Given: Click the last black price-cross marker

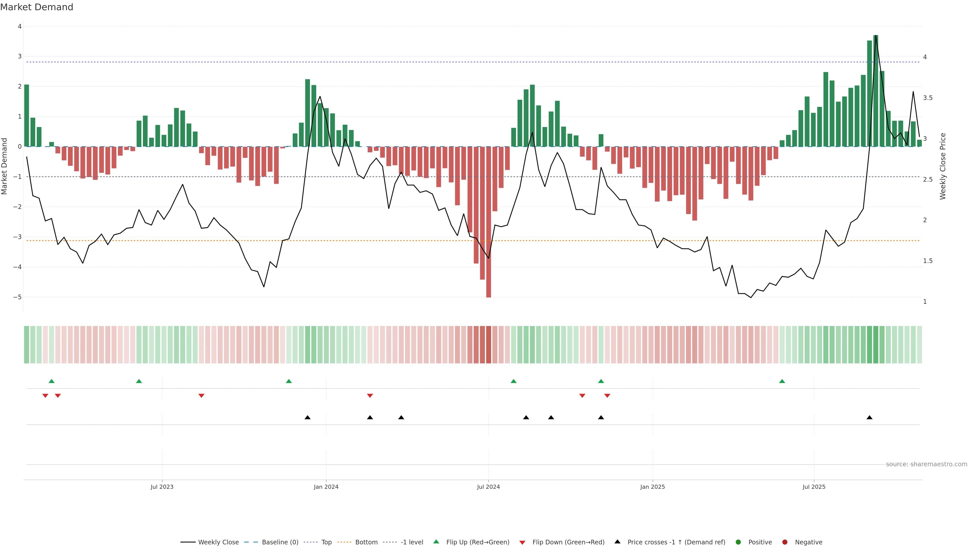Looking at the screenshot, I should point(869,418).
